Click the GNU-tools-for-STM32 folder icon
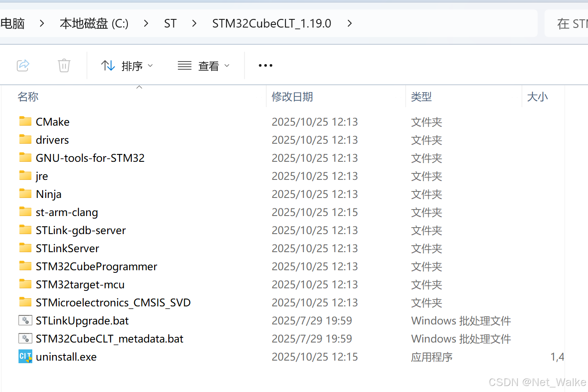The image size is (588, 392). [x=25, y=157]
